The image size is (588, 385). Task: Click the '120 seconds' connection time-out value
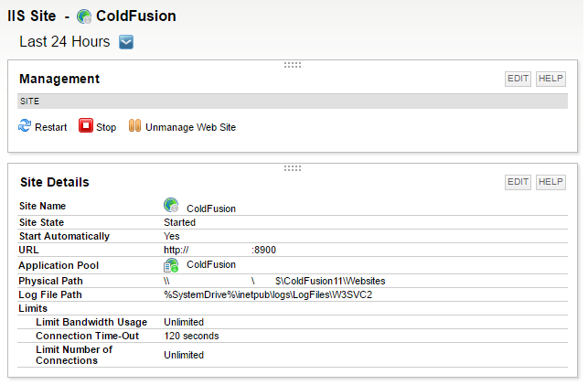point(191,336)
